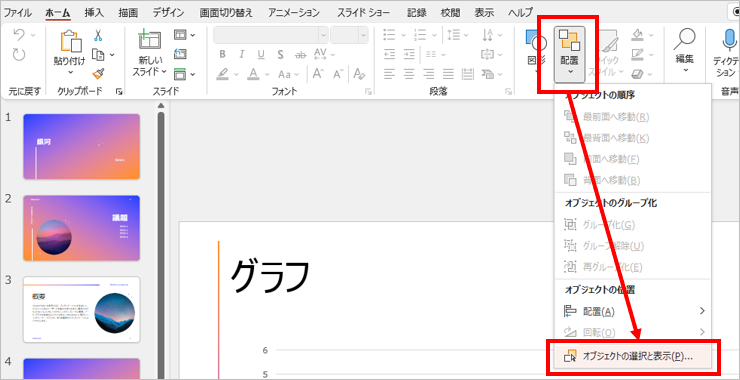Click the New Slide icon
Viewport: 740px width, 380px height.
click(x=150, y=40)
